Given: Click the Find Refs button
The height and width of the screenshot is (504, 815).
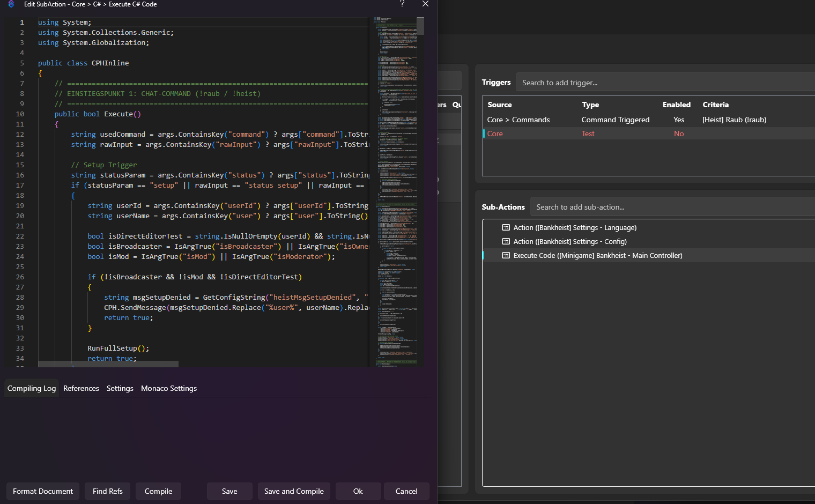Looking at the screenshot, I should pos(108,491).
